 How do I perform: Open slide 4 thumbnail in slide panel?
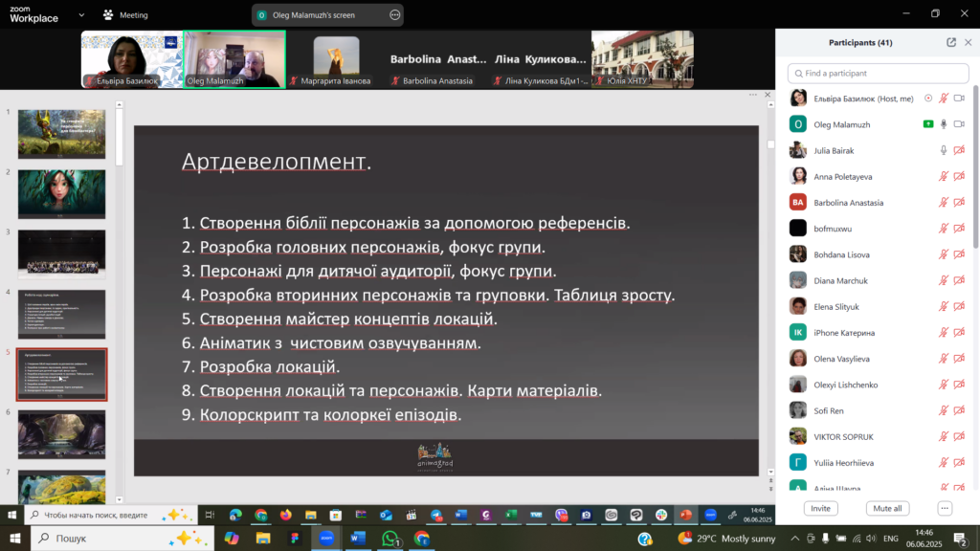tap(61, 314)
